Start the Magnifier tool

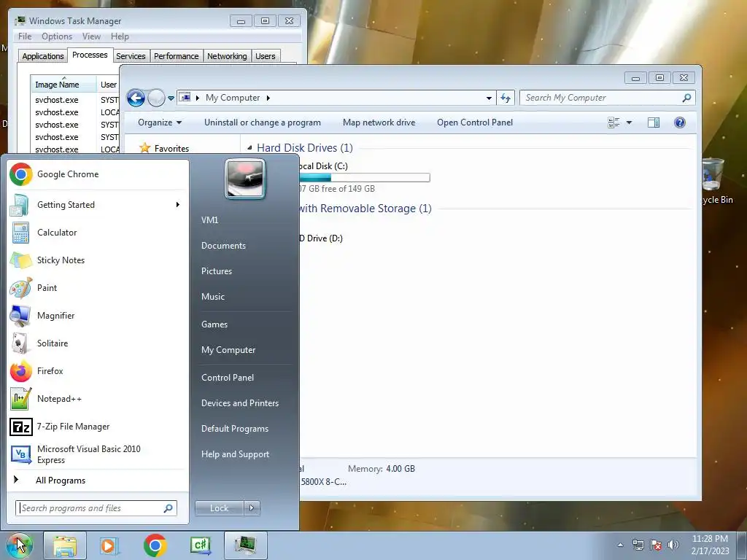tap(97, 315)
